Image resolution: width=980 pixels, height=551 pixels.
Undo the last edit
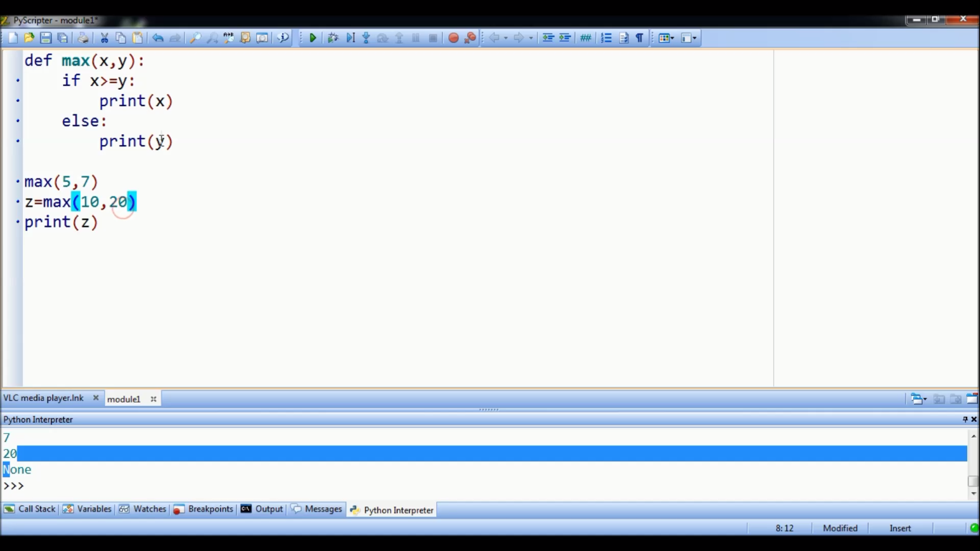(x=156, y=37)
